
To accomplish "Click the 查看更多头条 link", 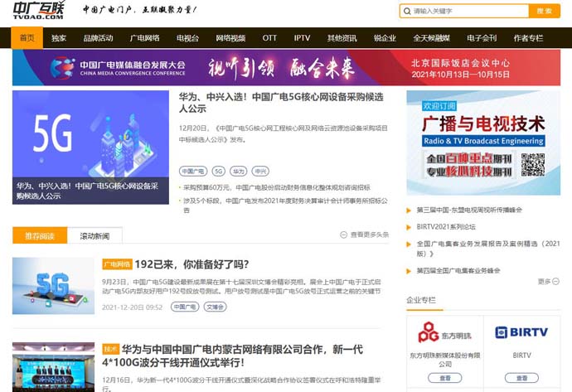I will [x=365, y=235].
